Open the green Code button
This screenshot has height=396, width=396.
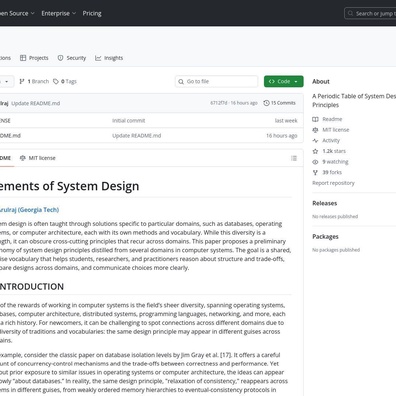(x=284, y=82)
